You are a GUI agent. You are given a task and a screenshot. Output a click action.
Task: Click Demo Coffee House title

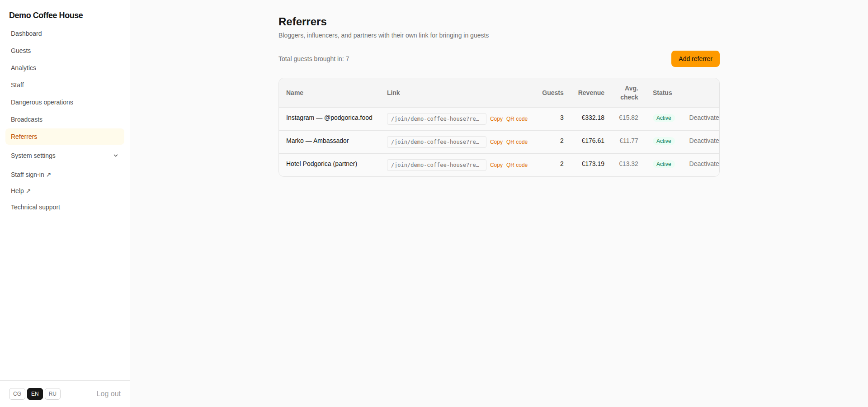click(x=46, y=15)
